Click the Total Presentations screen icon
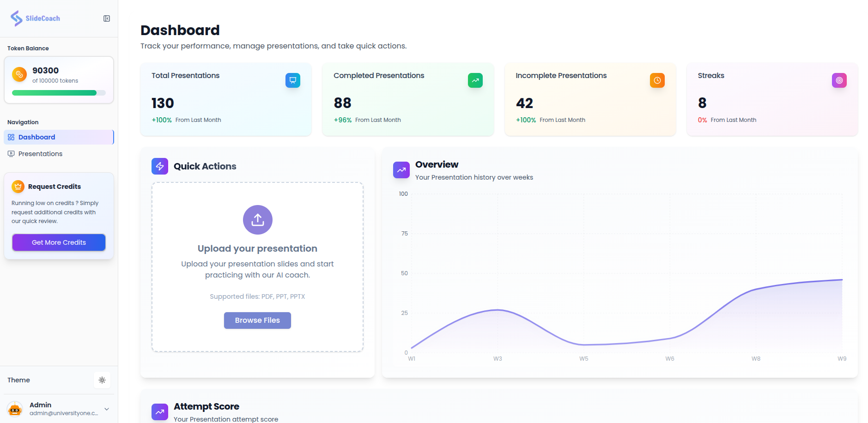Screen dimensions: 868x423 point(292,80)
